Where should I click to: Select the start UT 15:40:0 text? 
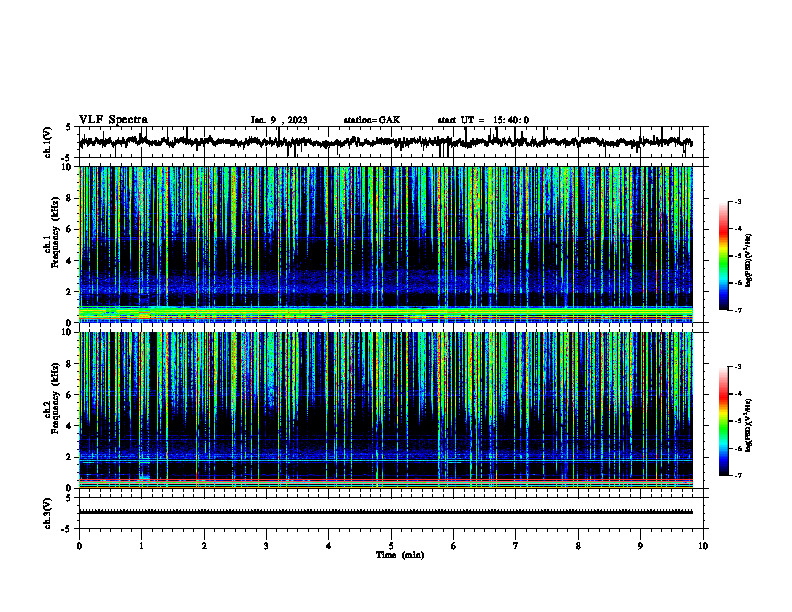(x=483, y=120)
